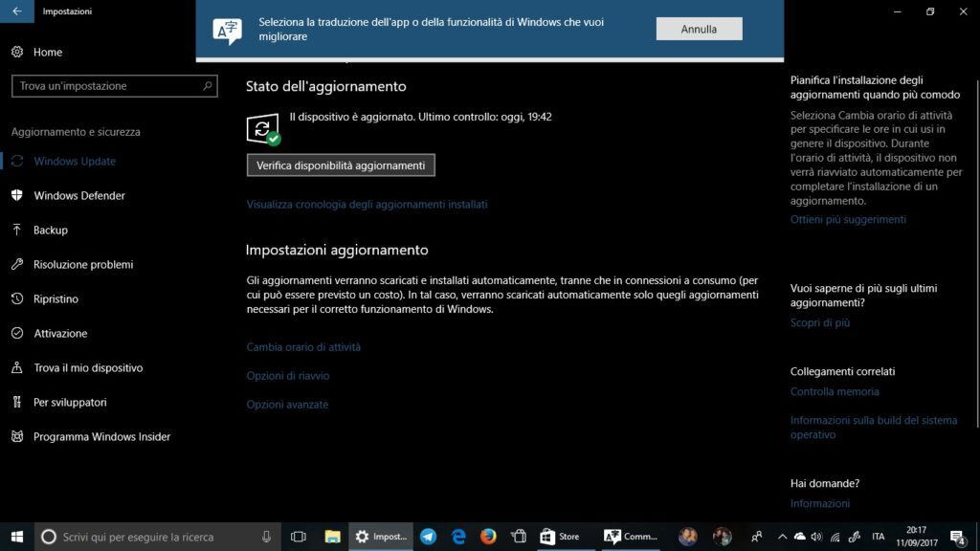The image size is (980, 551).
Task: Click the Windows Defender shield icon
Action: pos(17,195)
